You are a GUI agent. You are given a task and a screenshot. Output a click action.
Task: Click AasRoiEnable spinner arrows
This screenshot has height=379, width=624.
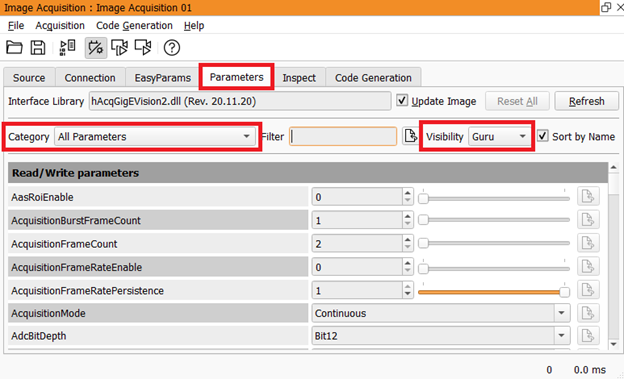[408, 197]
